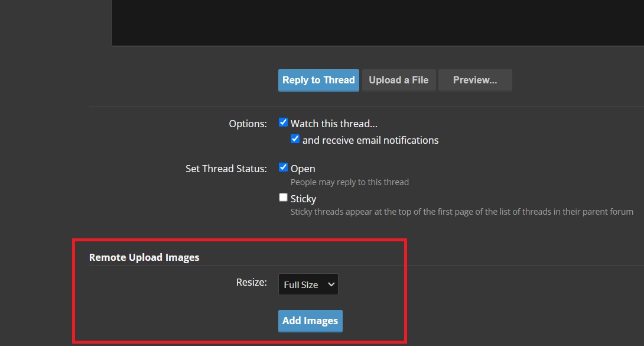Click the "Resize:" field label
The width and height of the screenshot is (644, 346).
click(252, 283)
